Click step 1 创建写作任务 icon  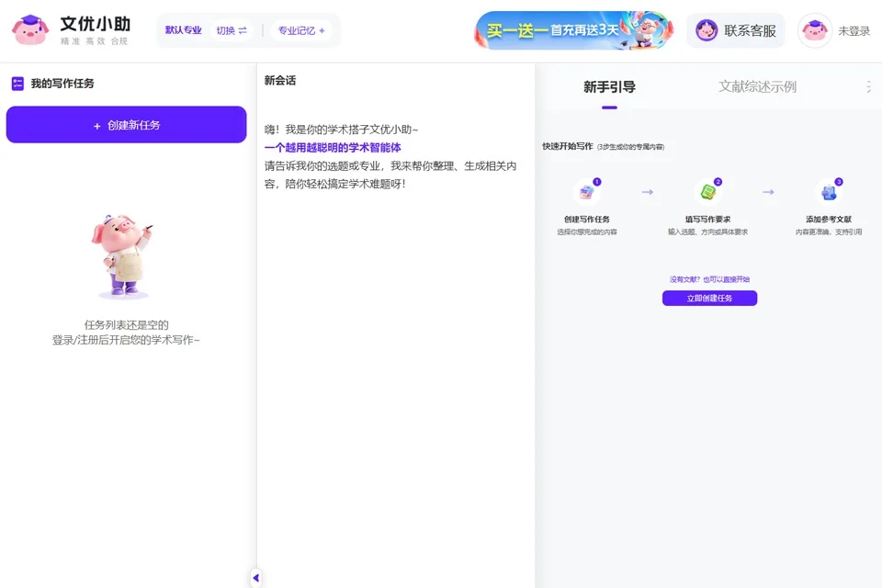(587, 192)
